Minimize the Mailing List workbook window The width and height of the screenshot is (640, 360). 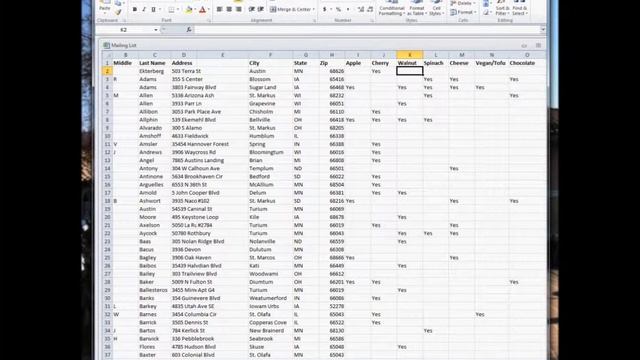pos(524,45)
